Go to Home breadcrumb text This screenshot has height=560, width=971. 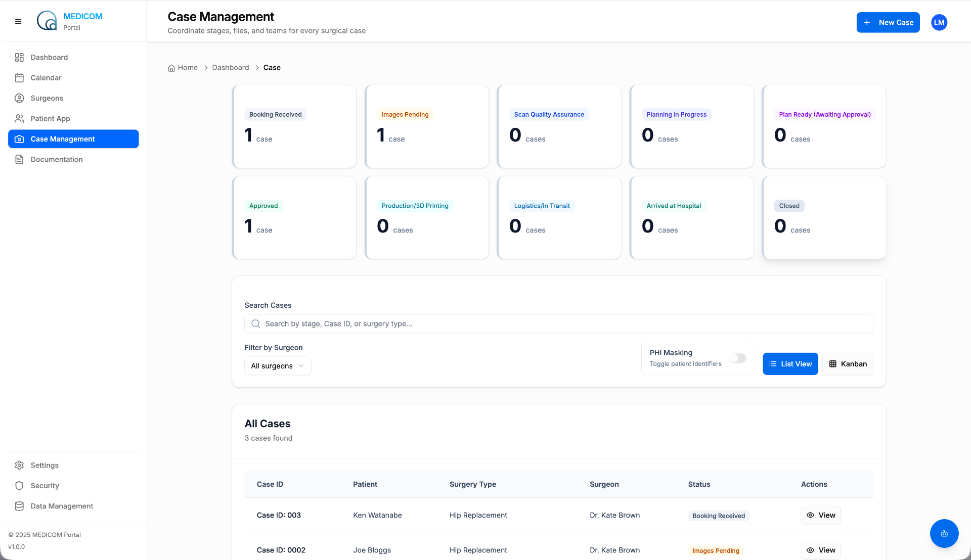coord(188,68)
